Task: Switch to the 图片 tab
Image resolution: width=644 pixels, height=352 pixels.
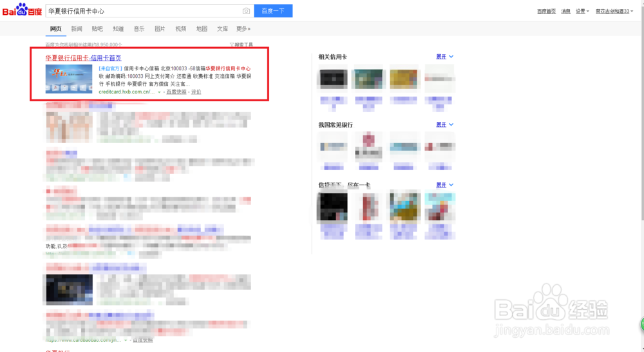Action: pos(160,29)
